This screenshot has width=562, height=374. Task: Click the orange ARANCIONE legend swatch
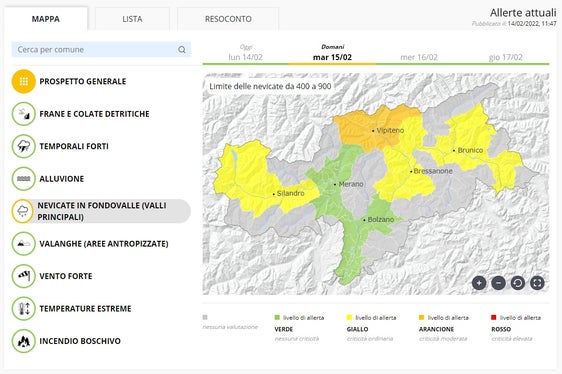pyautogui.click(x=422, y=317)
